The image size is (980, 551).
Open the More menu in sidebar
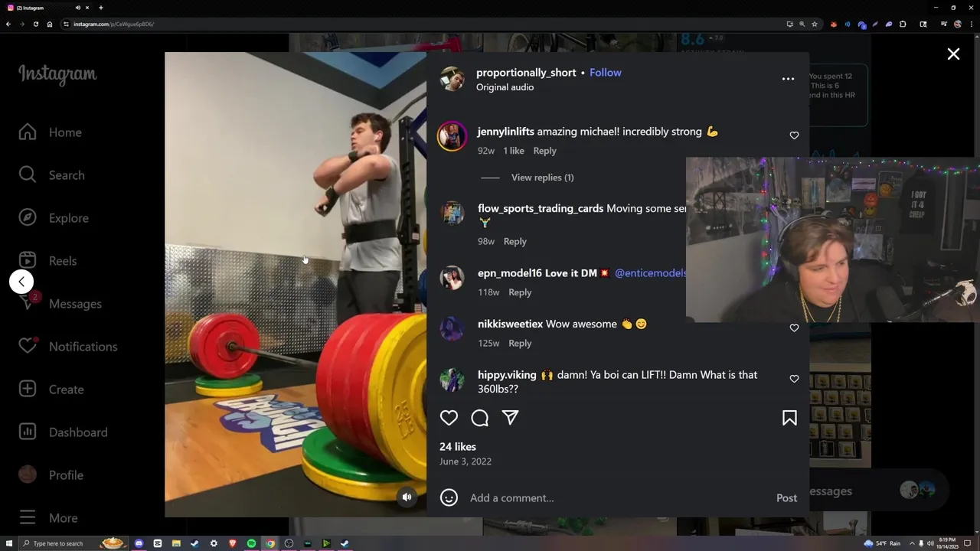(x=47, y=518)
